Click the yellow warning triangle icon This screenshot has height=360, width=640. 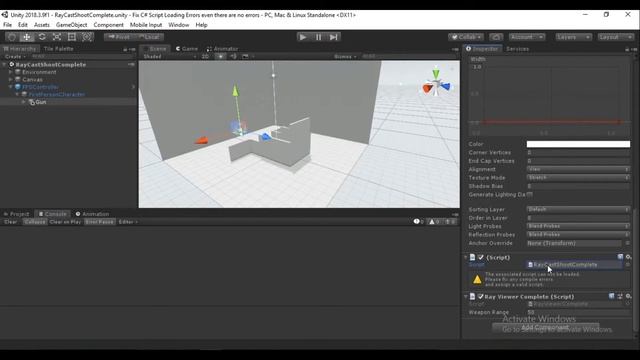(x=477, y=280)
